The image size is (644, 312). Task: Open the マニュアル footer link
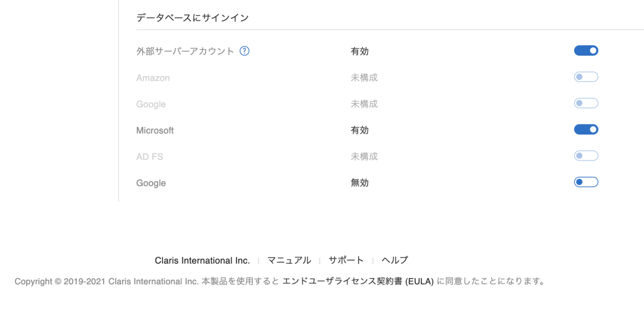tap(289, 260)
